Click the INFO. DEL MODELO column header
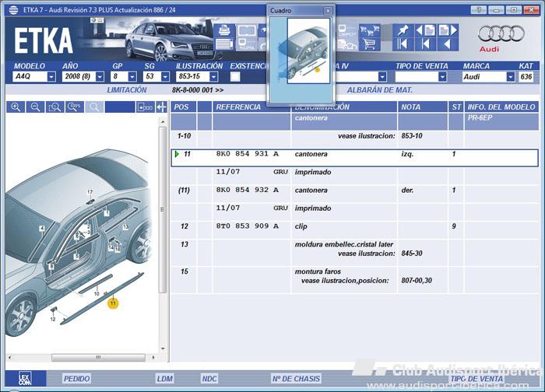The image size is (545, 392). pyautogui.click(x=501, y=107)
